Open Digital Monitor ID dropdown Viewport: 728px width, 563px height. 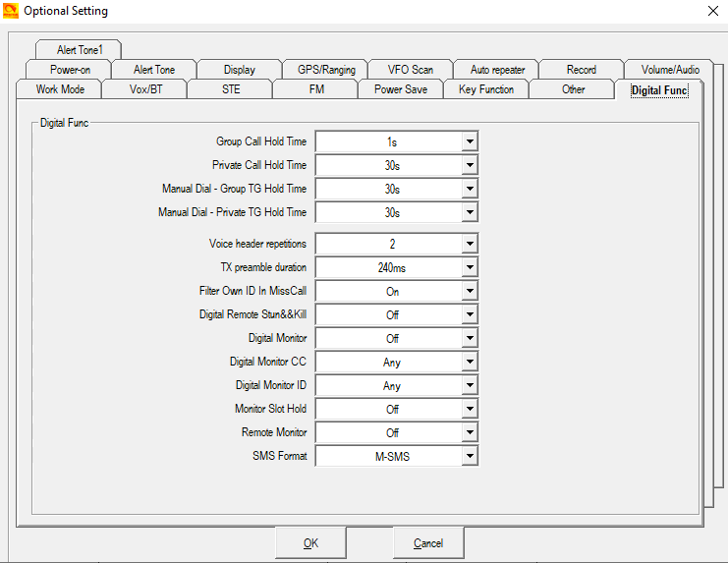(x=470, y=386)
